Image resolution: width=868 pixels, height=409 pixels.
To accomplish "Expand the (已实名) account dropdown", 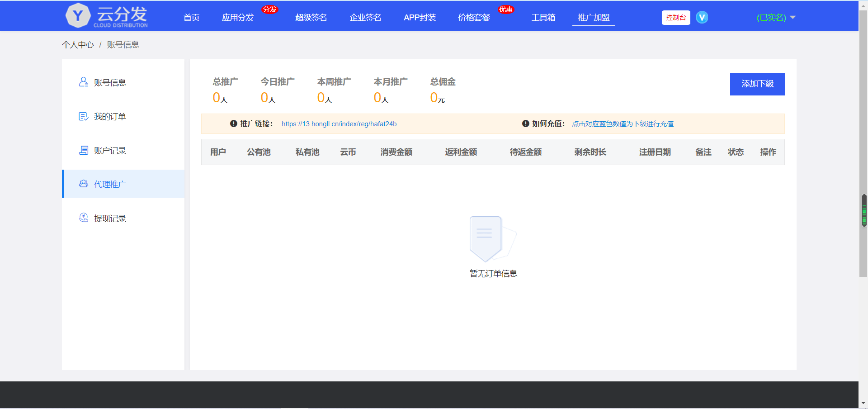I will click(x=775, y=17).
